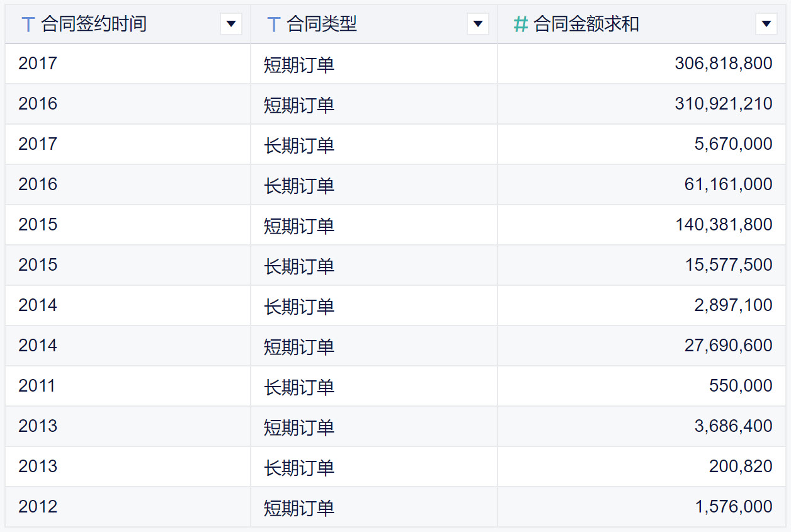Click 短期订单 in the 140,381,800 row
791x532 pixels.
coord(299,226)
